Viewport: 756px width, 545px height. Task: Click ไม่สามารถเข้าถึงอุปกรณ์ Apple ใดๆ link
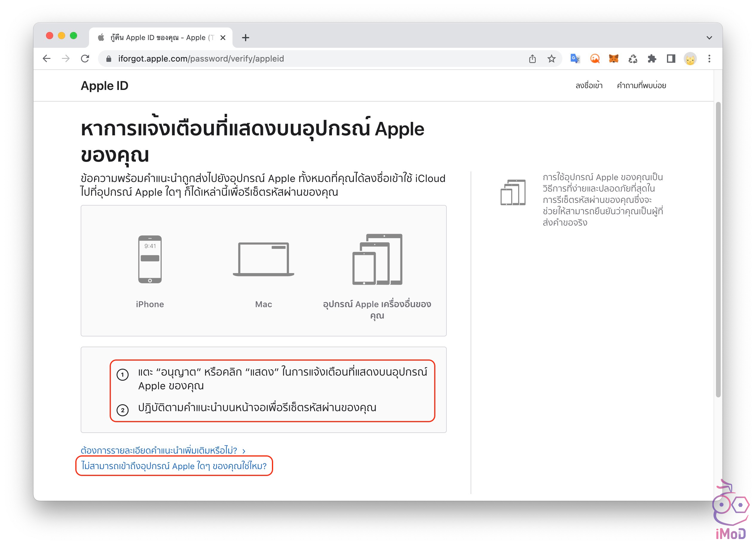174,466
